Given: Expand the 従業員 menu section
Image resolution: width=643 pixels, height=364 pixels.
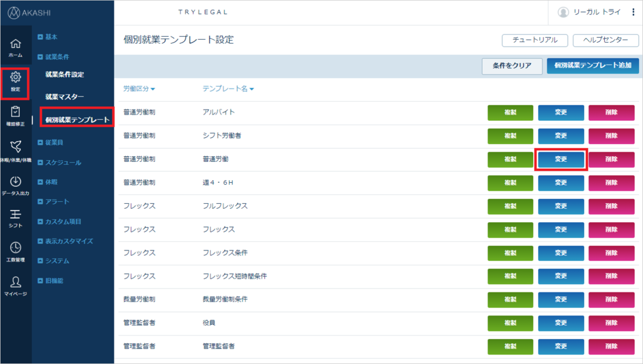Looking at the screenshot, I should point(51,143).
